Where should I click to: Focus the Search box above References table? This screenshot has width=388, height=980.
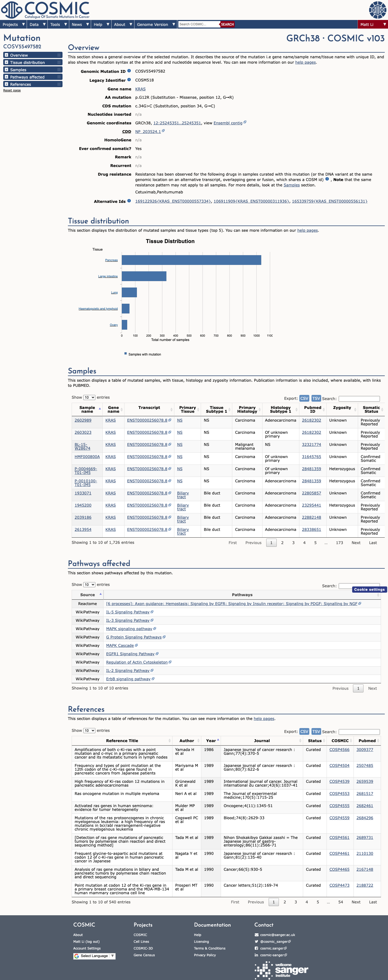point(359,732)
